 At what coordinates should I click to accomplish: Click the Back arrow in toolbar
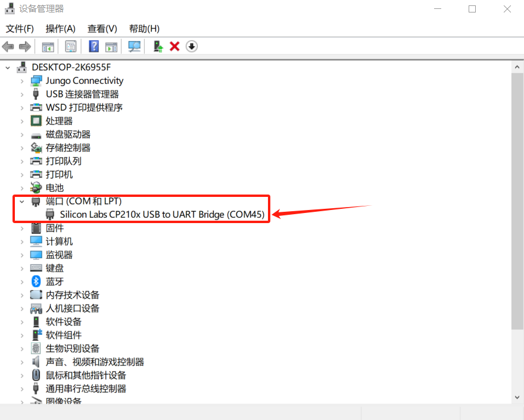(x=8, y=46)
